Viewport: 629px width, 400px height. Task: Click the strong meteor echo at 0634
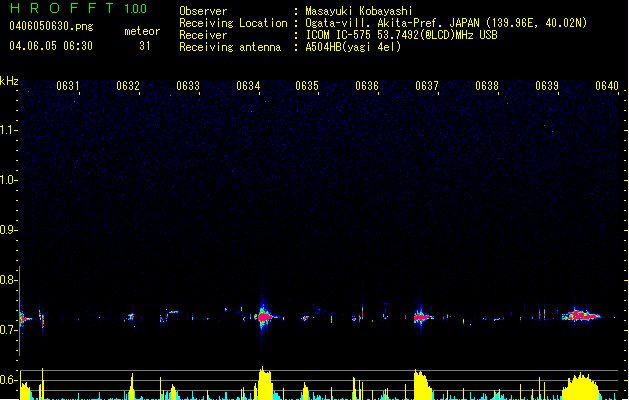264,317
